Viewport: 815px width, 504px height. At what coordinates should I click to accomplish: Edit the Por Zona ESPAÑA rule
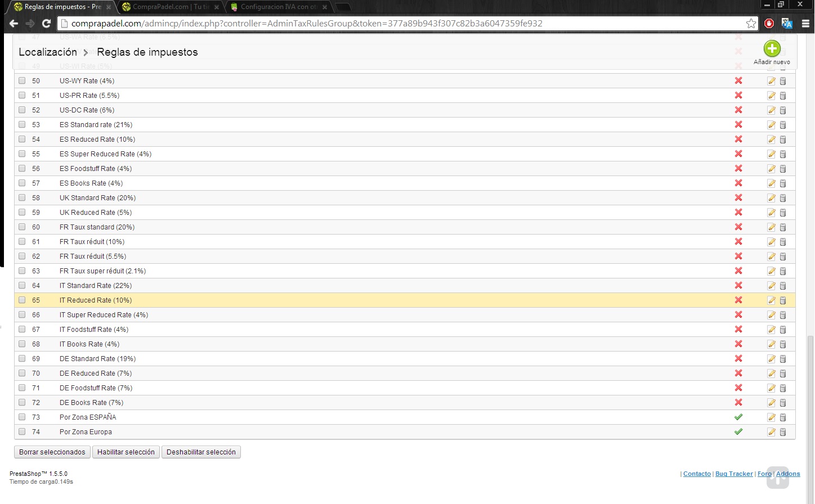coord(771,417)
